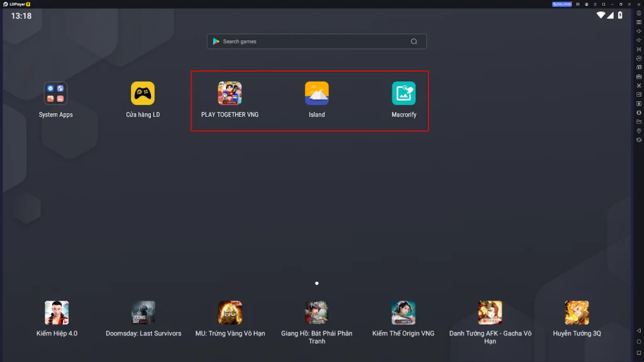The image size is (644, 362).
Task: Click the Search games input field
Action: click(x=317, y=41)
